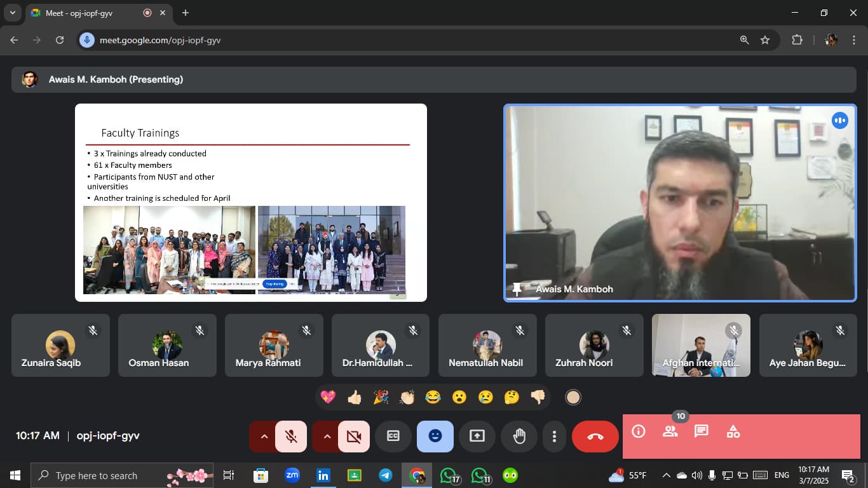Toggle the muted microphone button
The image size is (868, 488).
(x=291, y=437)
